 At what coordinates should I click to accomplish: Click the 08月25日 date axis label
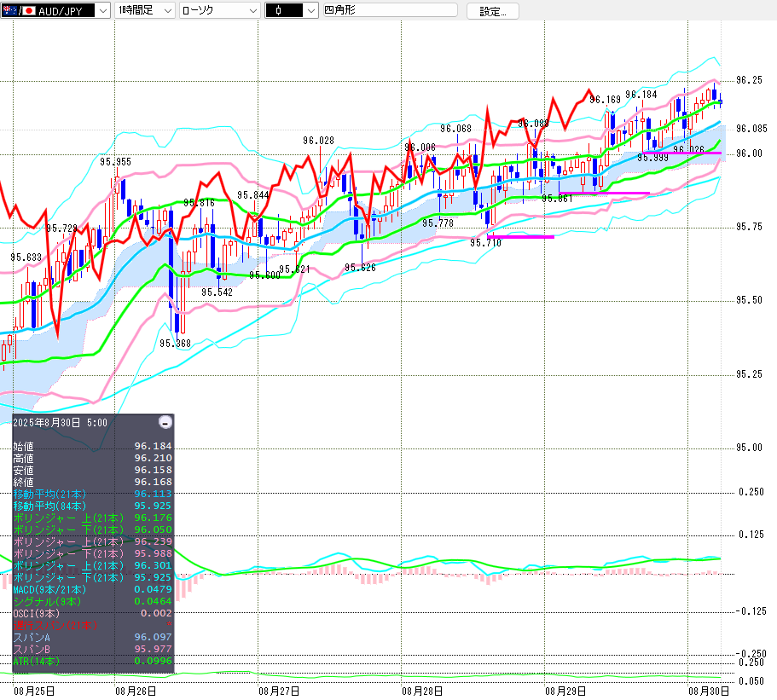34,691
